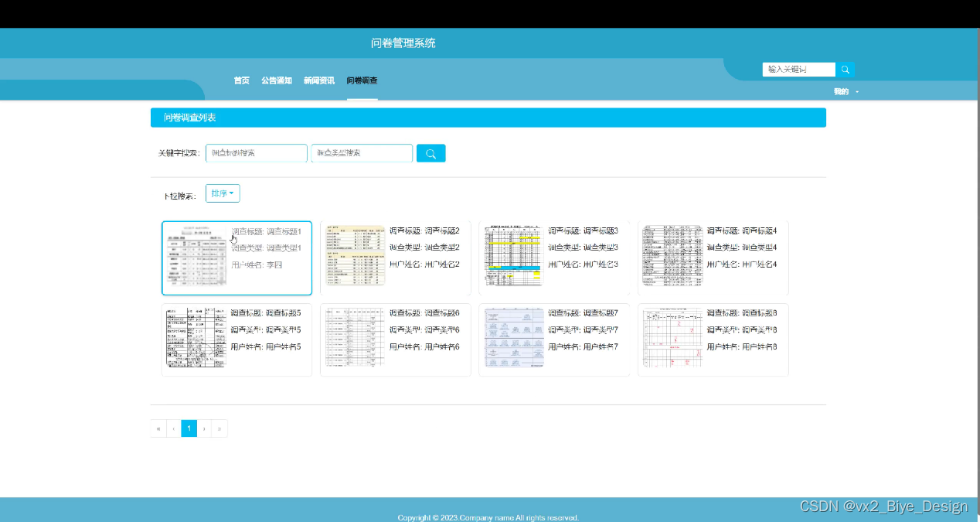Select page 1 in pagination
The width and height of the screenshot is (980, 522).
pos(189,428)
